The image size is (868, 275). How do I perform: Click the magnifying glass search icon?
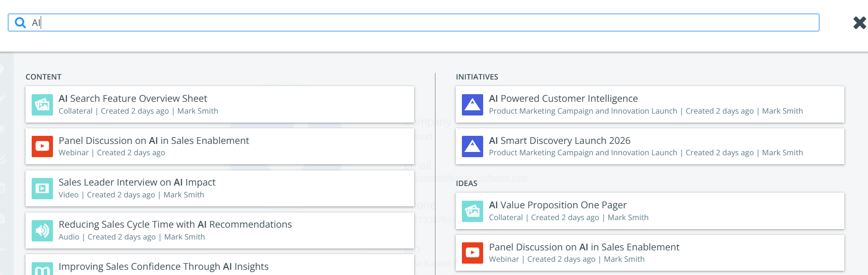point(20,23)
